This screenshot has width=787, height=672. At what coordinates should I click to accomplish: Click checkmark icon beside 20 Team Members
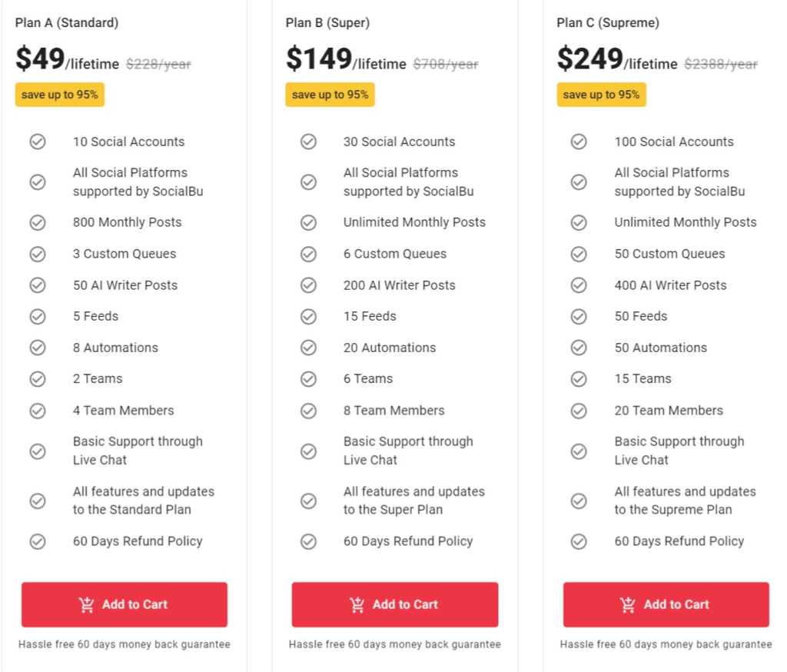579,411
